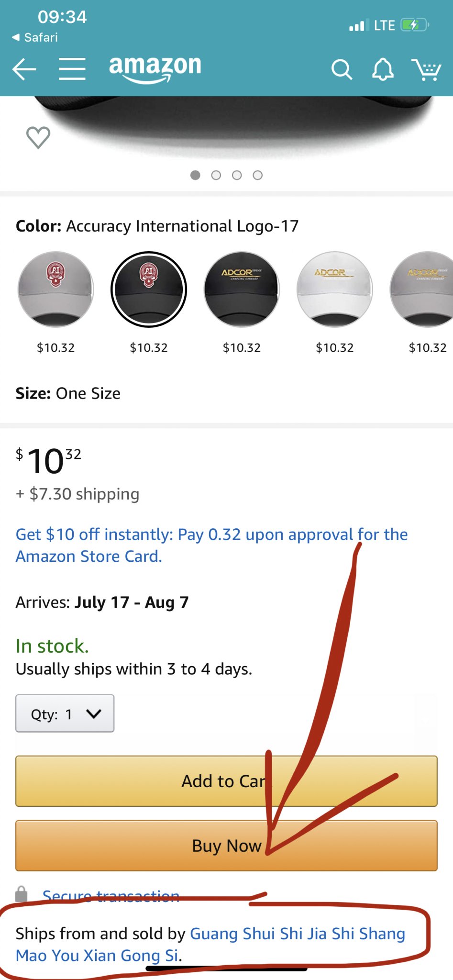Open the Amazon Store Card offer link
This screenshot has height=980, width=453.
point(211,545)
